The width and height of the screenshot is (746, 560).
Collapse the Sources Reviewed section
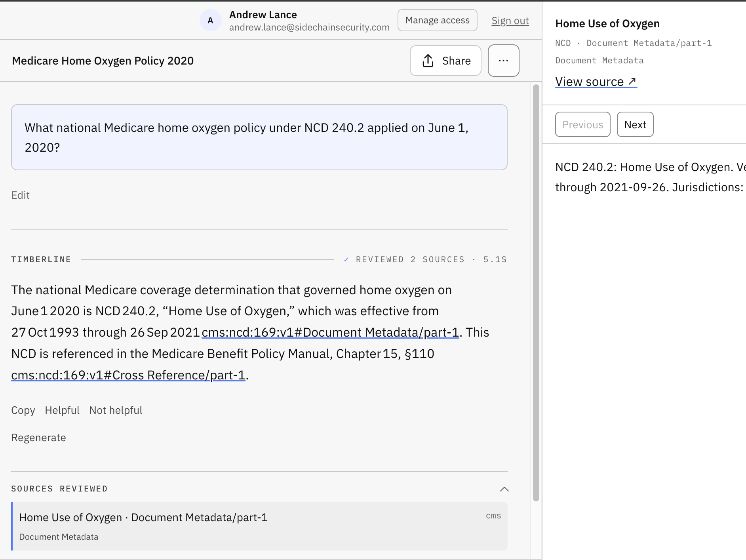[504, 489]
